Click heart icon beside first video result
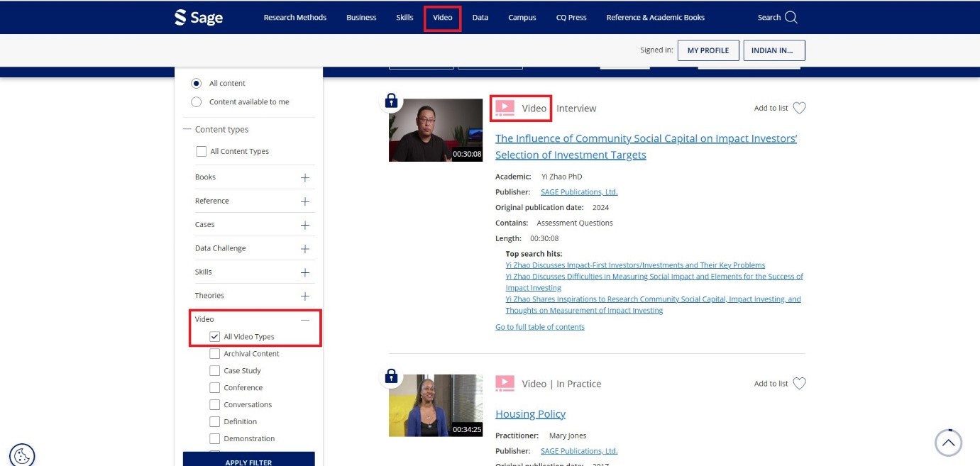 coord(799,109)
